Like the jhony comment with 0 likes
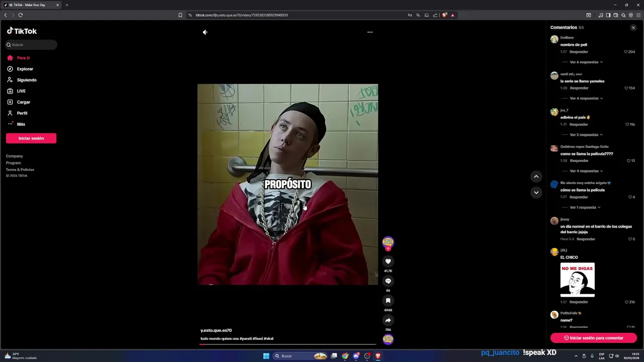Image resolution: width=644 pixels, height=362 pixels. [629, 239]
